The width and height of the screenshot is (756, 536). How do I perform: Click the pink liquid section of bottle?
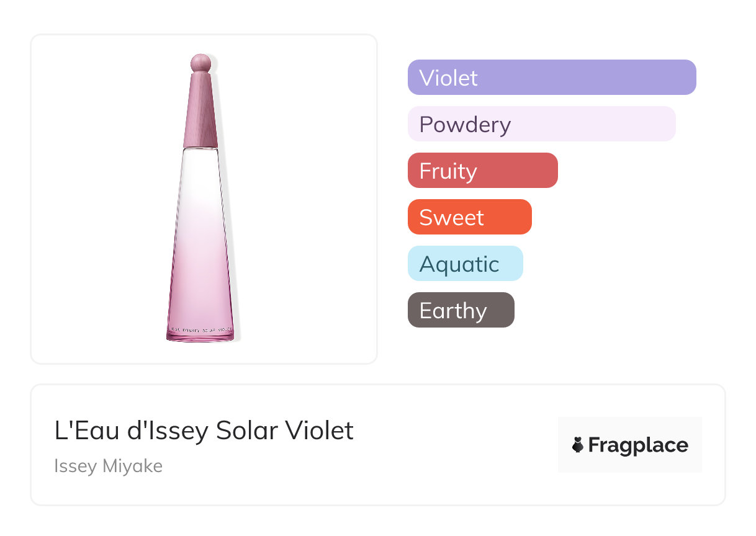tap(200, 279)
